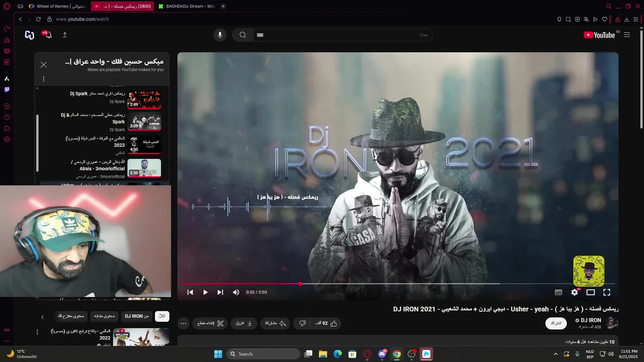Focus the YouTube search input field

[342, 35]
